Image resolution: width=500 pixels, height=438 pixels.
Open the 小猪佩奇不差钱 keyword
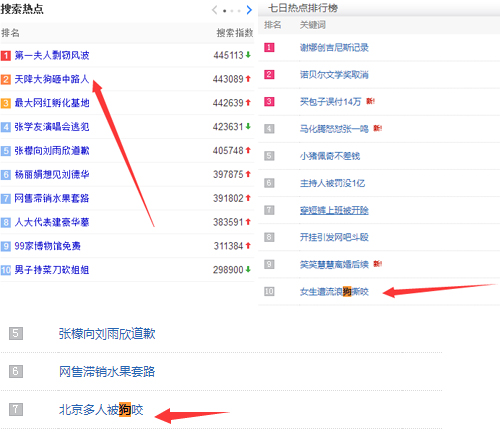pos(330,156)
